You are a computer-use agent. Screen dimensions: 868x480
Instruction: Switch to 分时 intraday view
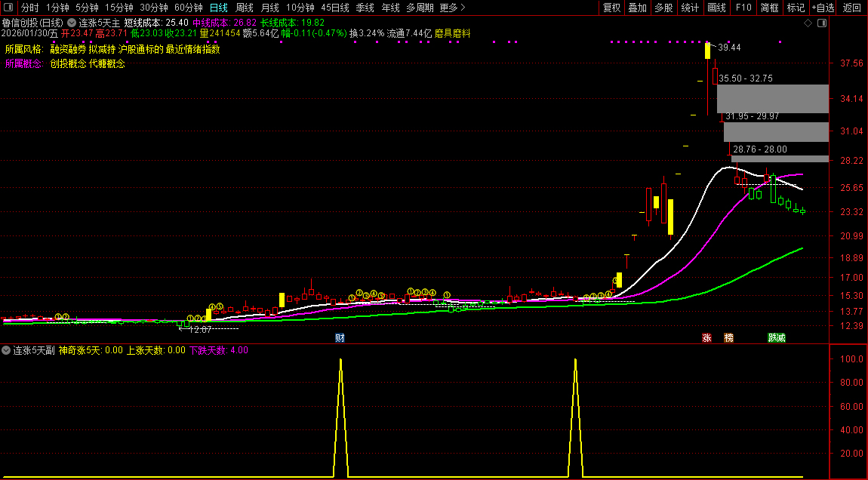tap(30, 8)
